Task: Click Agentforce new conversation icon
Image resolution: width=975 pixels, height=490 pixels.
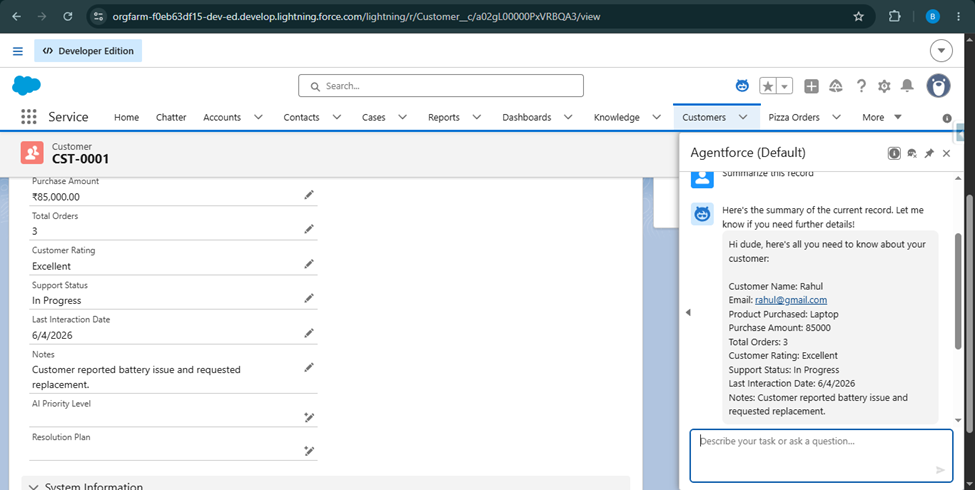Action: point(912,153)
